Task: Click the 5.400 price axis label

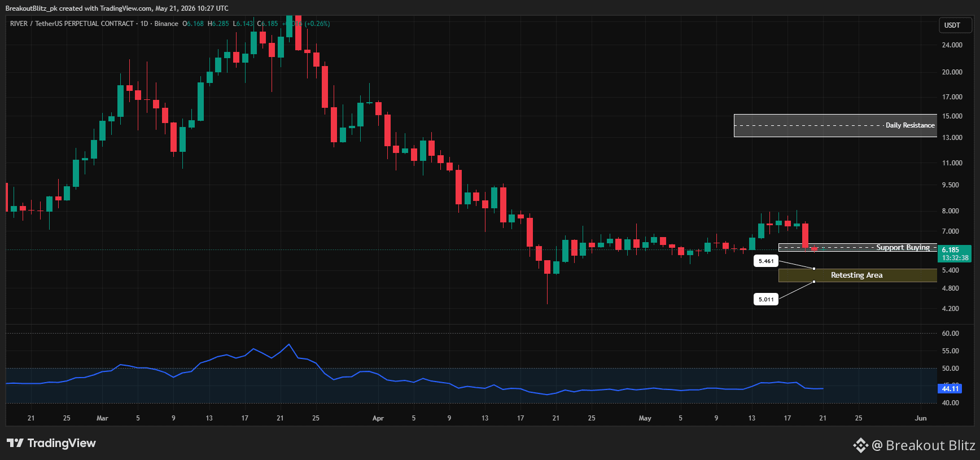Action: pos(951,270)
